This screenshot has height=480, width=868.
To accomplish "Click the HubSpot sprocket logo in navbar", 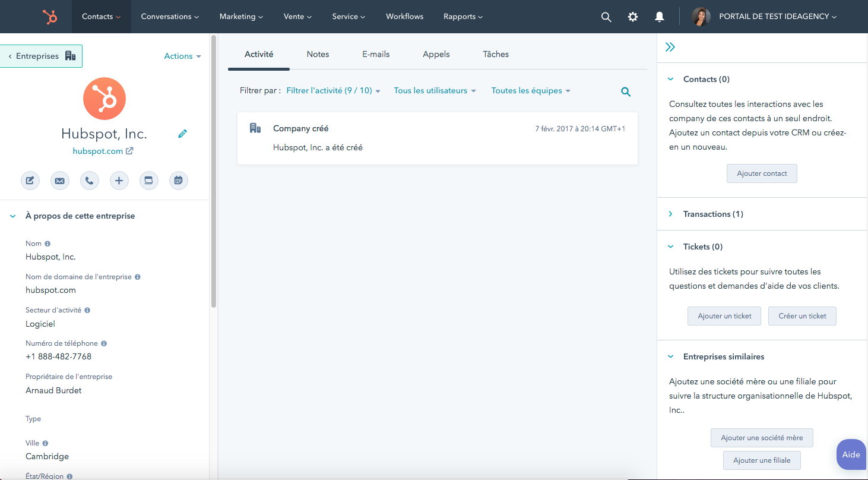I will click(50, 17).
